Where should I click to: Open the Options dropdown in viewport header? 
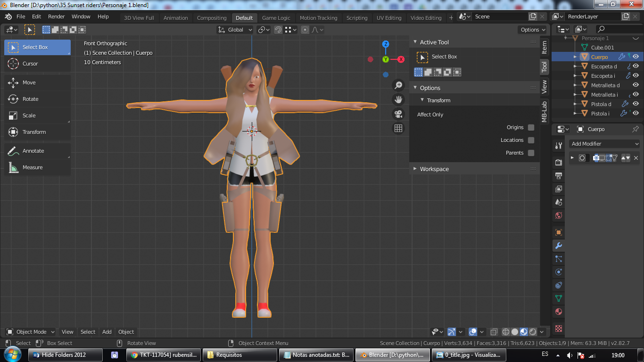(x=533, y=30)
